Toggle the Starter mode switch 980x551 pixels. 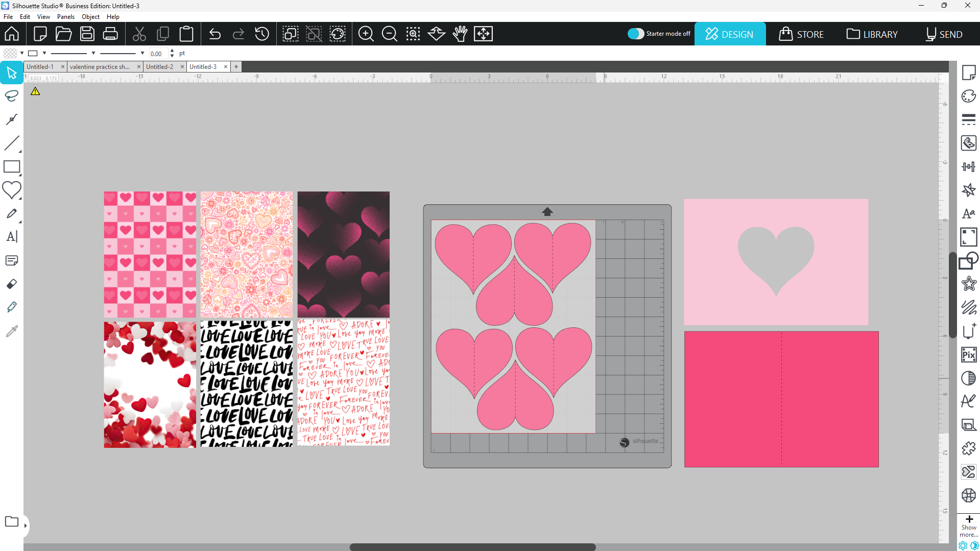[x=636, y=34]
